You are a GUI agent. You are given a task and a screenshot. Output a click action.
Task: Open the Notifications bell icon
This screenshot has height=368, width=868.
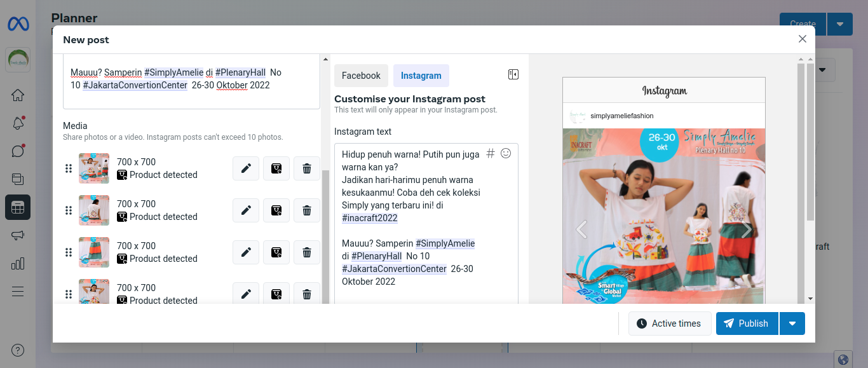18,123
